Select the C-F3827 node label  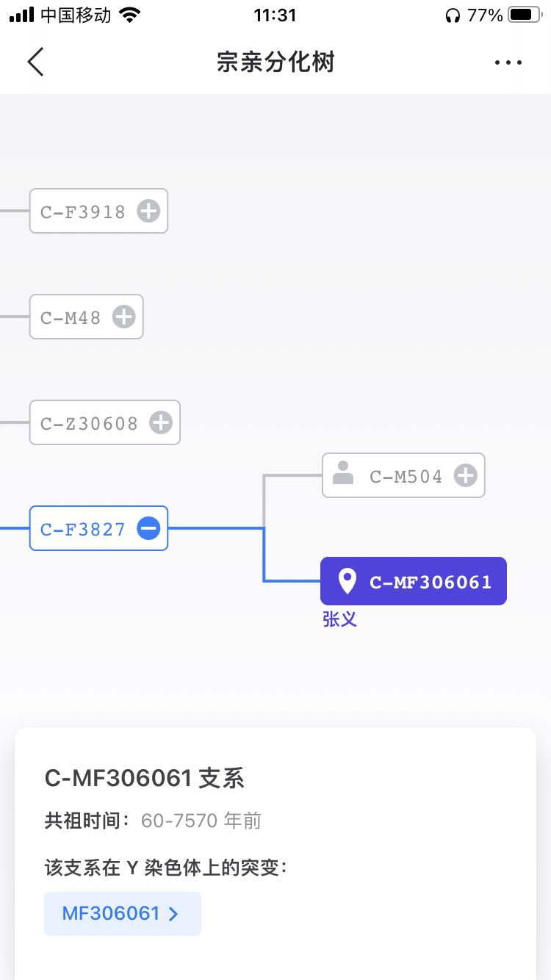coord(83,529)
